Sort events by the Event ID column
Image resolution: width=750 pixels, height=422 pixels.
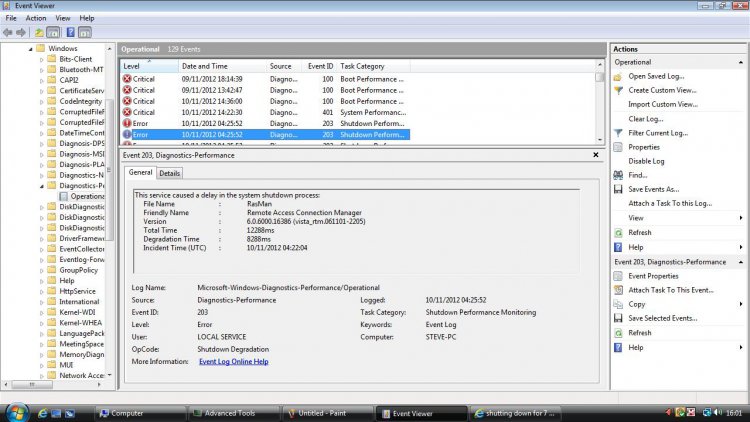point(320,66)
